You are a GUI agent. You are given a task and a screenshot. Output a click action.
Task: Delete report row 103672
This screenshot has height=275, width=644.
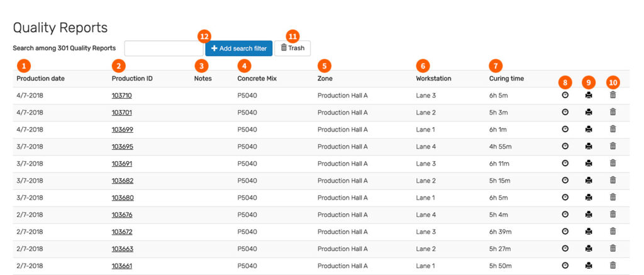(x=613, y=232)
